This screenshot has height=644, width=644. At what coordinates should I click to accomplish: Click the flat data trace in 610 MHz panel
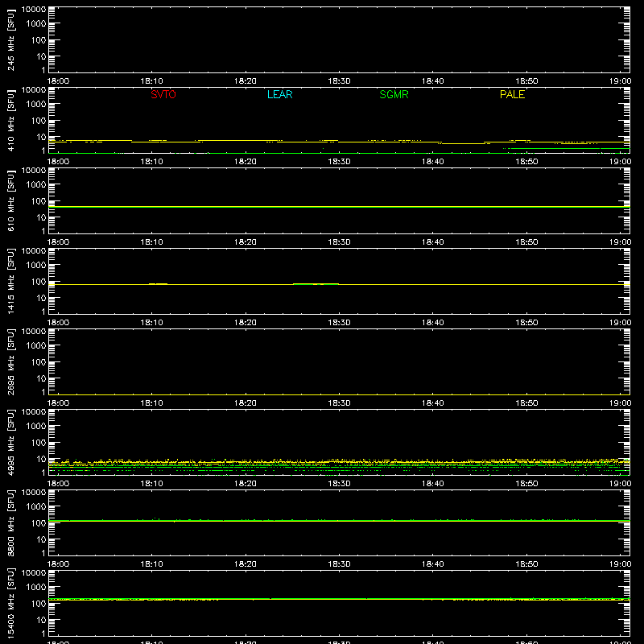coord(339,207)
